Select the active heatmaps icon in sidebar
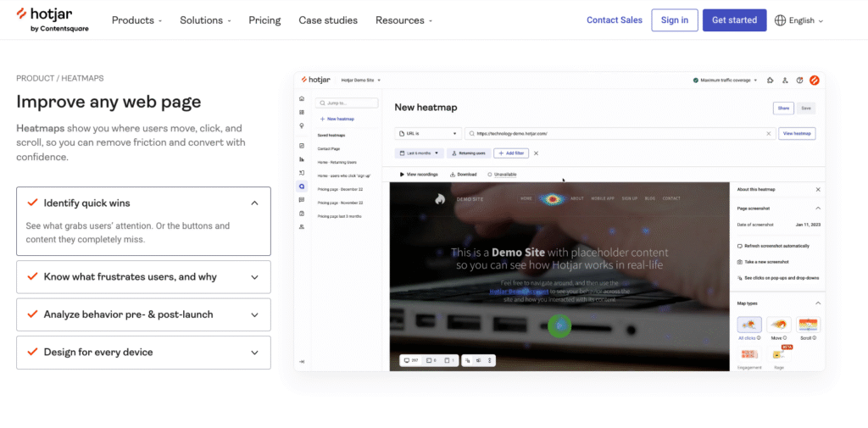Viewport: 868px width, 428px height. click(302, 186)
